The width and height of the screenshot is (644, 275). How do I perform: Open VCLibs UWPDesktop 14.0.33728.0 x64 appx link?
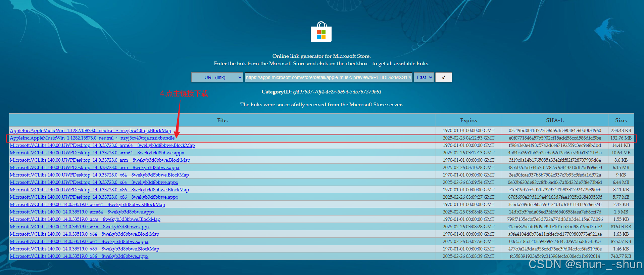point(94,182)
